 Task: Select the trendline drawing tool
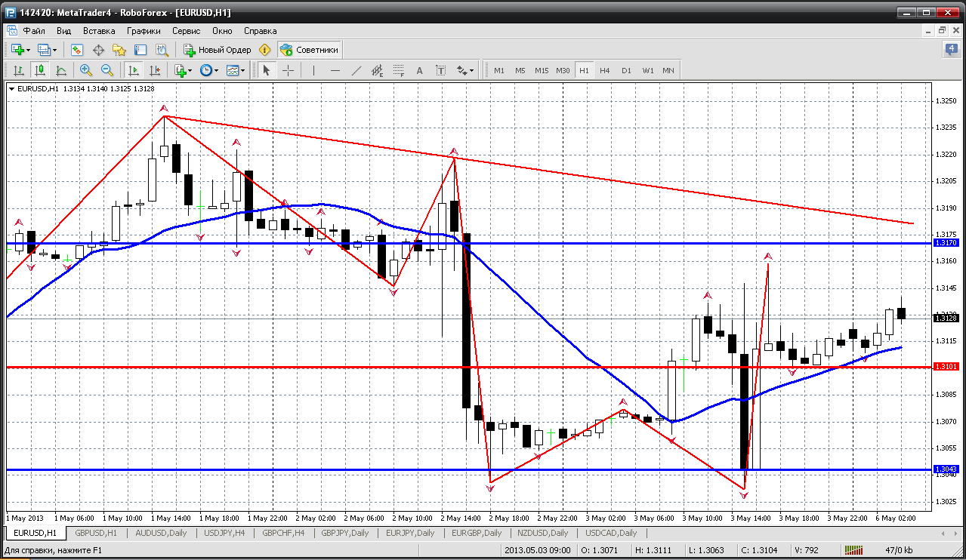pyautogui.click(x=356, y=70)
